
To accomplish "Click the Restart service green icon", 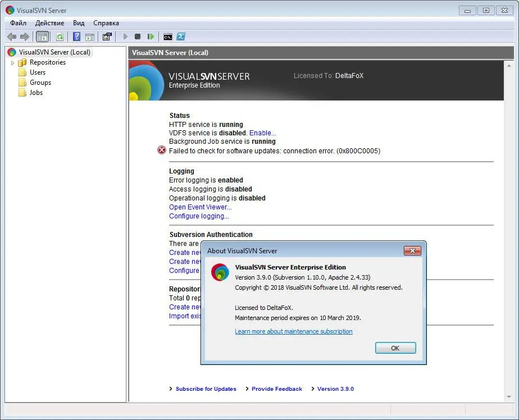I will click(x=151, y=36).
